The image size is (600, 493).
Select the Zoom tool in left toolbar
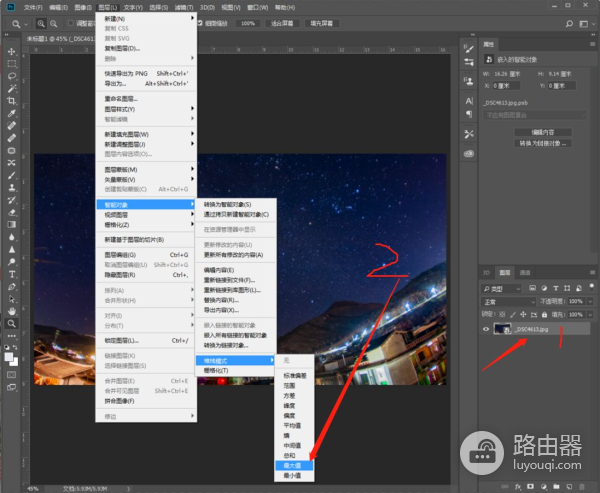tap(11, 323)
